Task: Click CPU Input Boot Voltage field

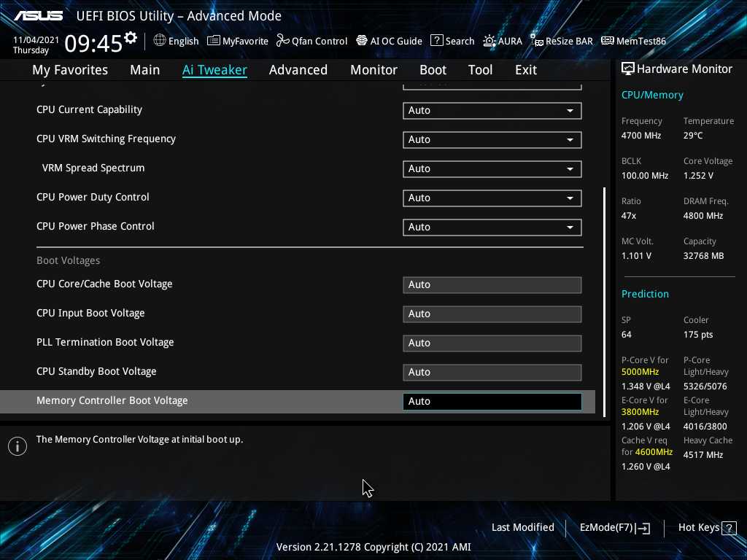Action: tap(492, 314)
